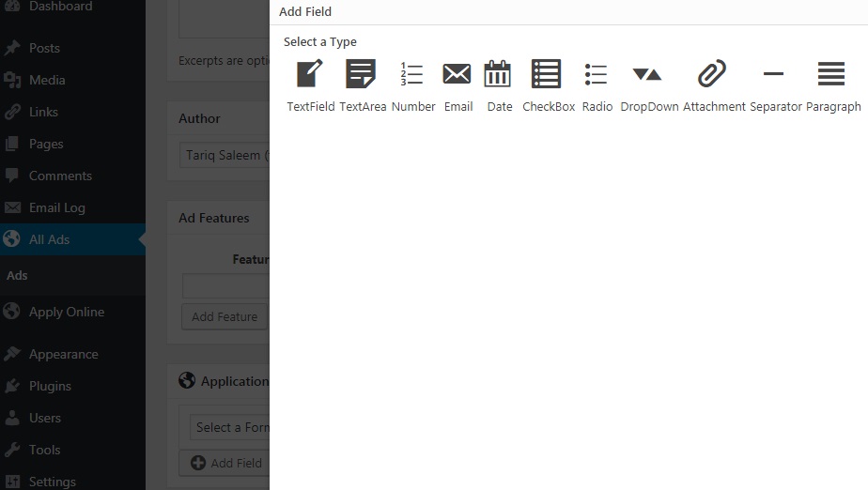Select the CheckBox field type icon
This screenshot has width=868, height=490.
coord(547,74)
